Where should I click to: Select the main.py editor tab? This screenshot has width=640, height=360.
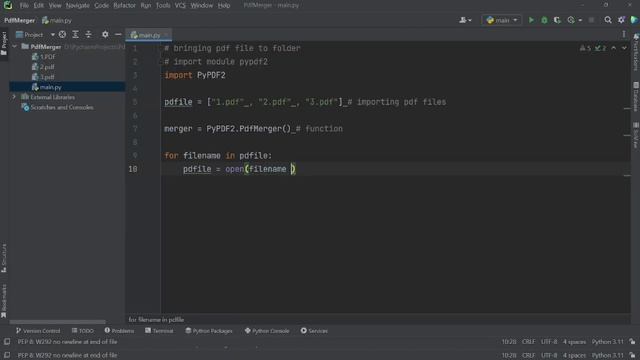[x=149, y=35]
